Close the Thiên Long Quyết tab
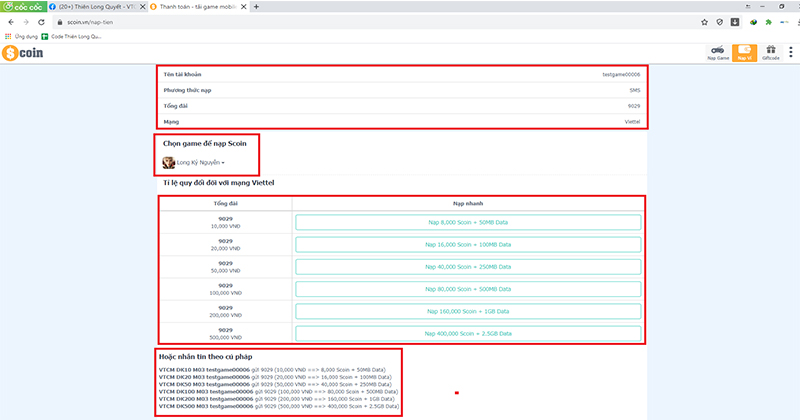800x420 pixels. point(142,7)
